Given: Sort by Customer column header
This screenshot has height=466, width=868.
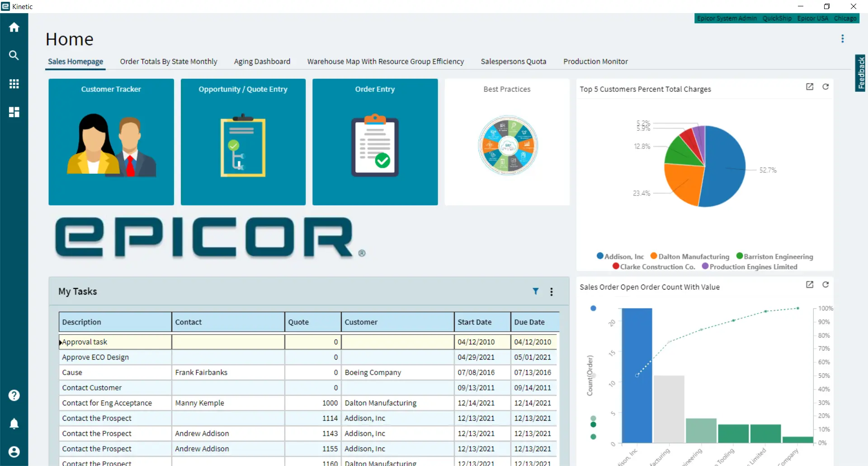Looking at the screenshot, I should click(398, 322).
